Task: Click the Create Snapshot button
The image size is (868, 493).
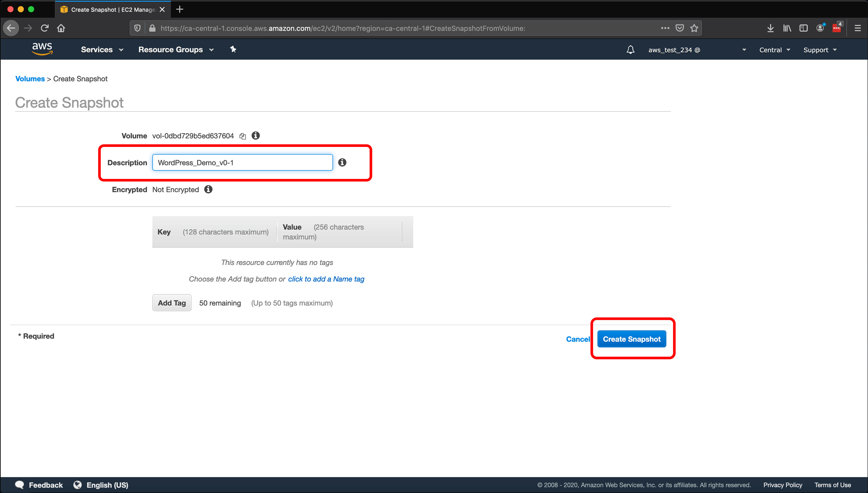Action: click(632, 339)
